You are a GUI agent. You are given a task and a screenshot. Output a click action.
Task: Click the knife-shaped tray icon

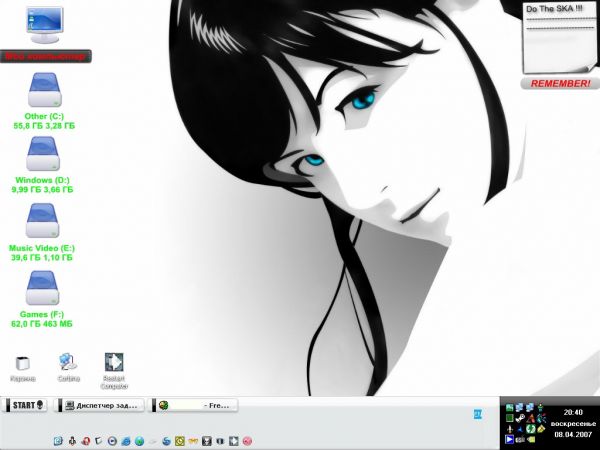click(510, 429)
